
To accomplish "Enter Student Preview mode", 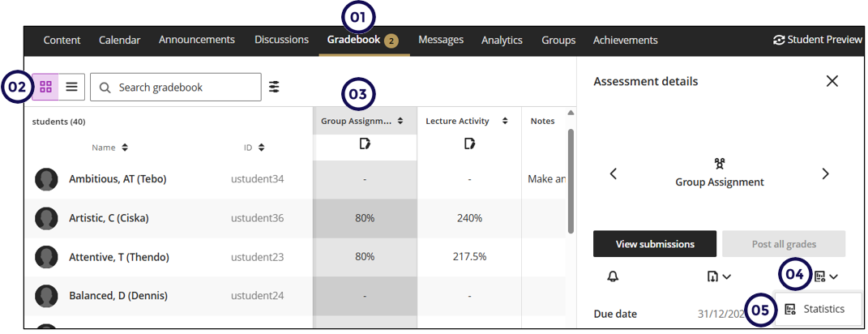I will point(819,40).
